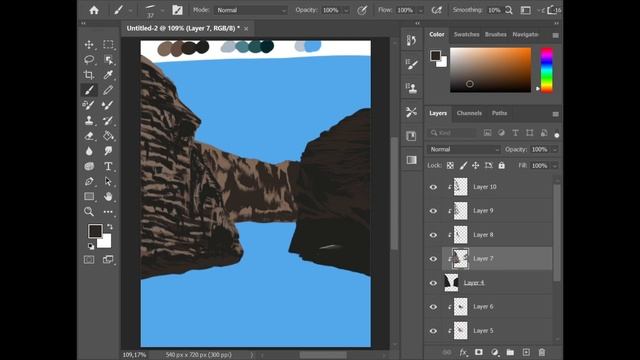
Task: Select the Path Selection tool
Action: tap(108, 181)
